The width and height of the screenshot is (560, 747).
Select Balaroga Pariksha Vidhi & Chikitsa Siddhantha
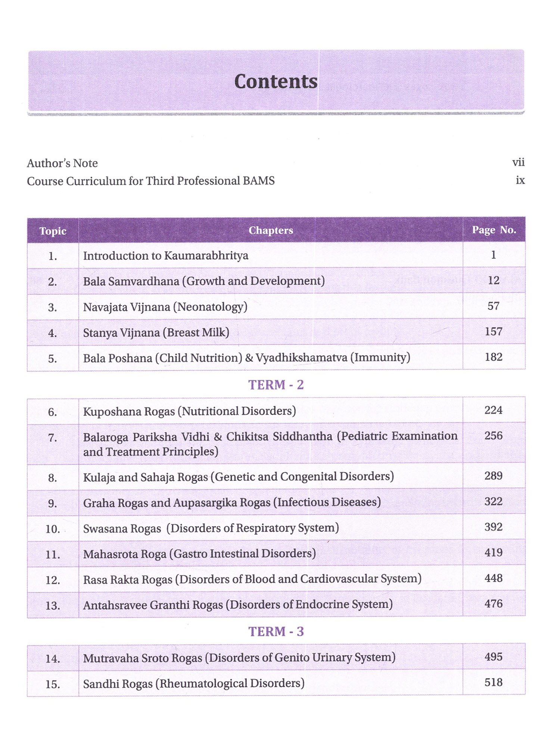tap(270, 444)
